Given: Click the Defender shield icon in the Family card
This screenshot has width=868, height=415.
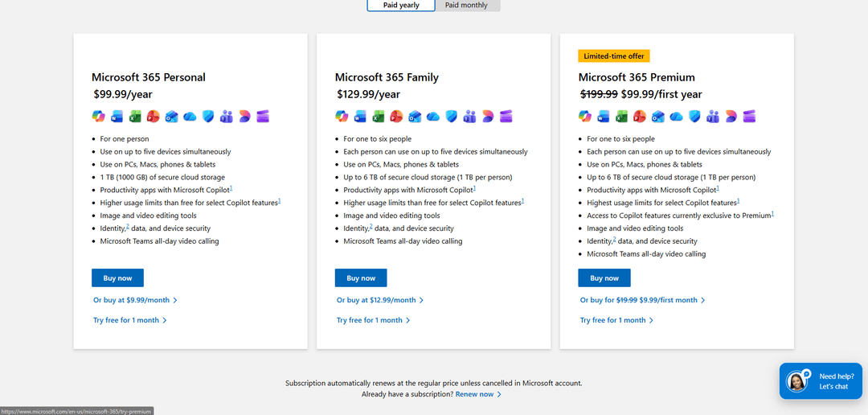Looking at the screenshot, I should (x=451, y=117).
